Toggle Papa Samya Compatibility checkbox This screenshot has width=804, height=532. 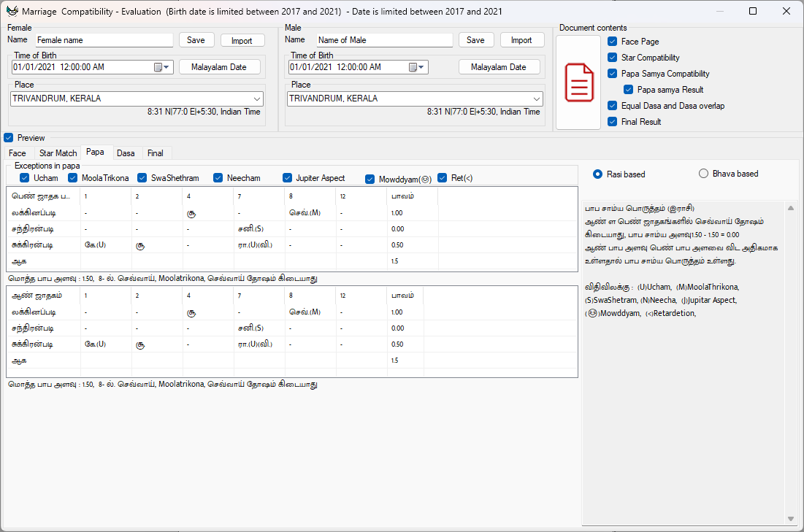point(612,73)
